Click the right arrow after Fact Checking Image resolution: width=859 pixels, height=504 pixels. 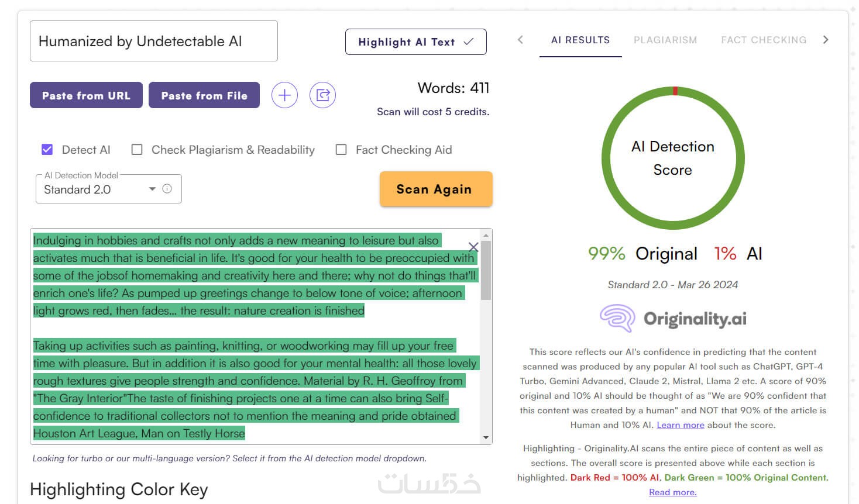pos(826,40)
